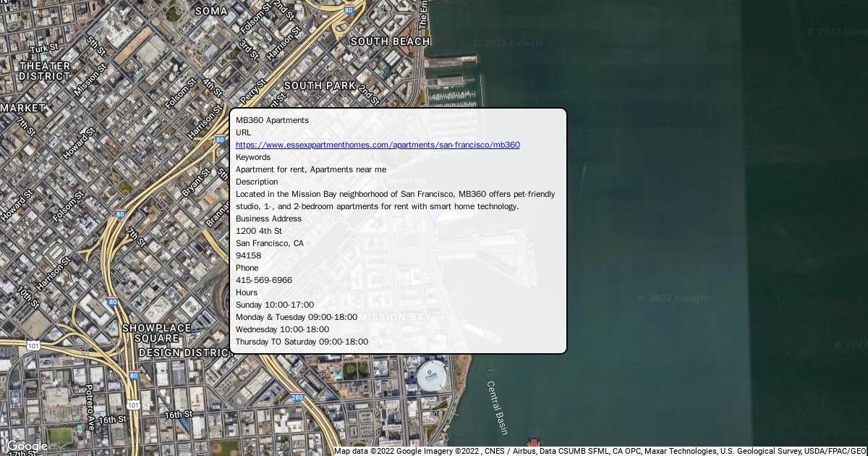Click the Central Basin water label
The image size is (868, 456).
pos(497,408)
